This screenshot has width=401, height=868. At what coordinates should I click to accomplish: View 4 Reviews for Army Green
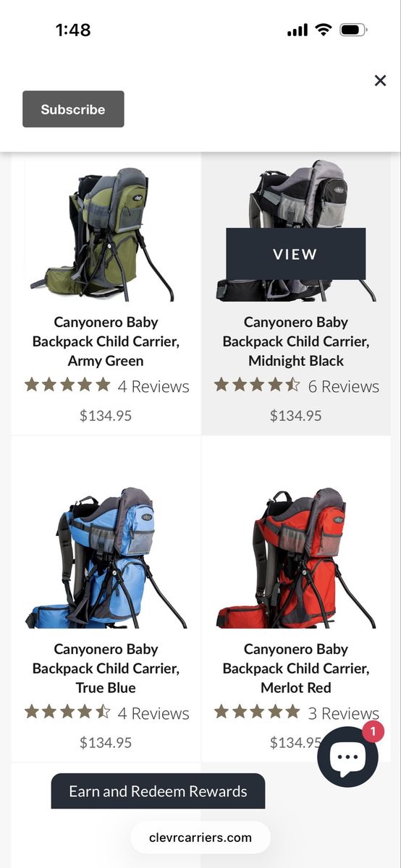click(x=153, y=386)
